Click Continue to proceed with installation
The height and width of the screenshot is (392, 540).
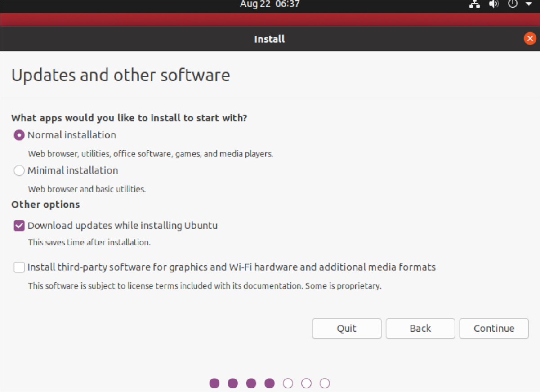(x=494, y=329)
